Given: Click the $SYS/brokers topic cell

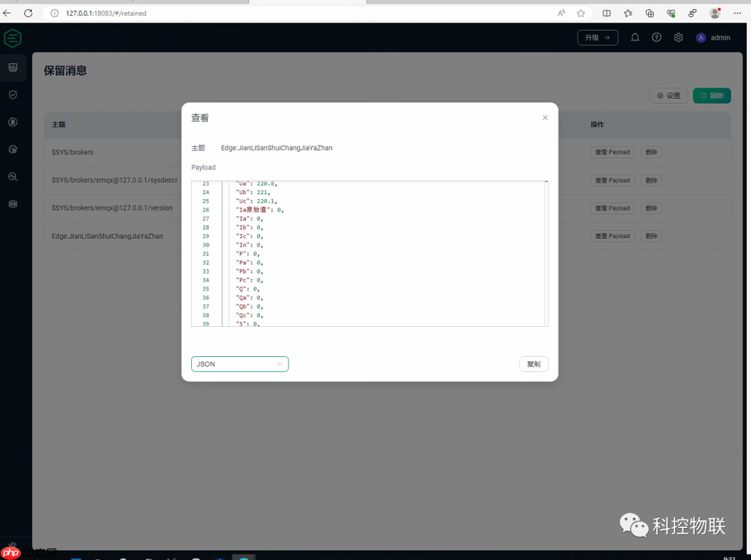Looking at the screenshot, I should 72,152.
